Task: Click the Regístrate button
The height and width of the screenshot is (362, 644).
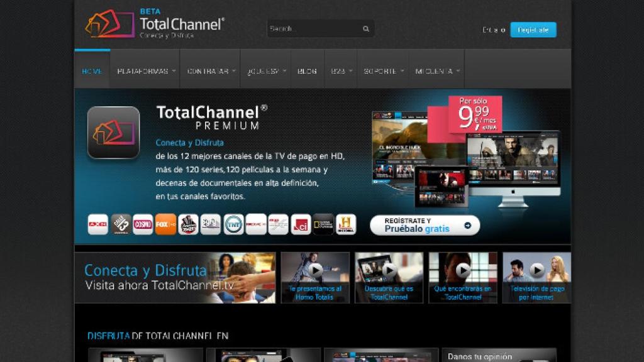Action: point(534,29)
